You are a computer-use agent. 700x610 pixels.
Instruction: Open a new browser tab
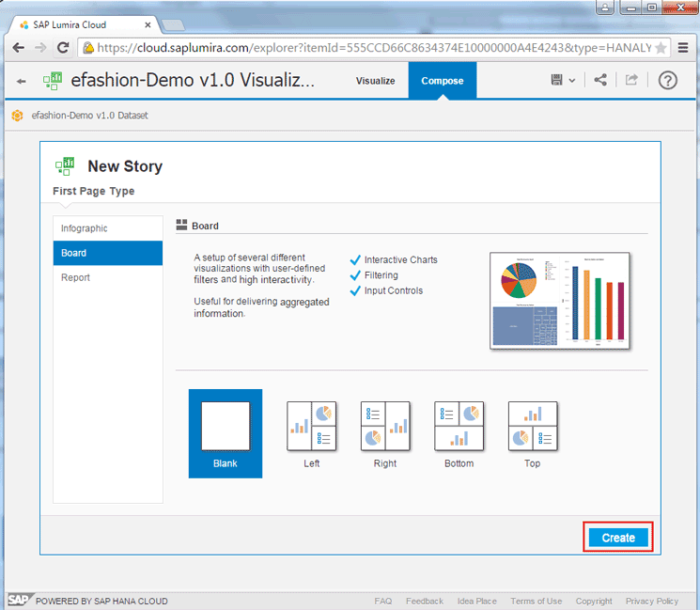click(x=173, y=25)
